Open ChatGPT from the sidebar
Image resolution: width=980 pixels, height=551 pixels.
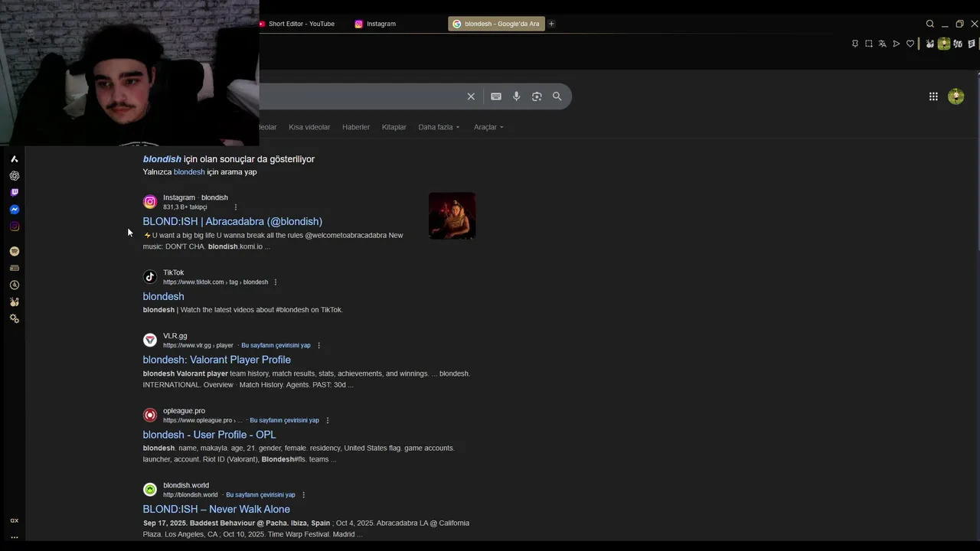point(14,176)
